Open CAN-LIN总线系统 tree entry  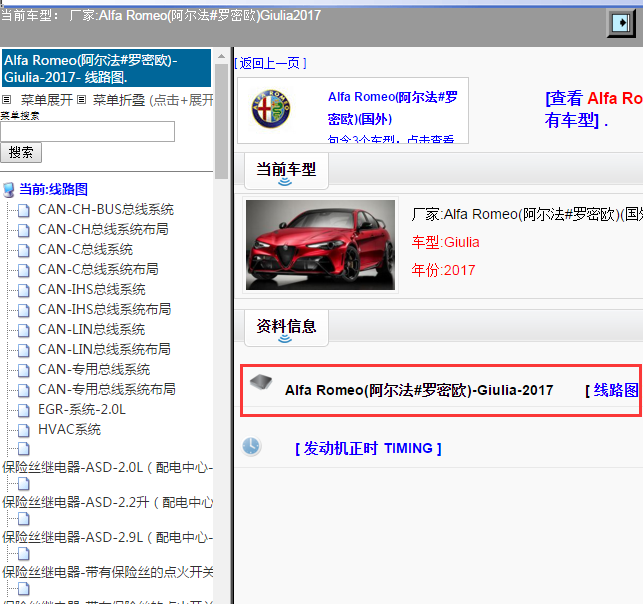[91, 329]
